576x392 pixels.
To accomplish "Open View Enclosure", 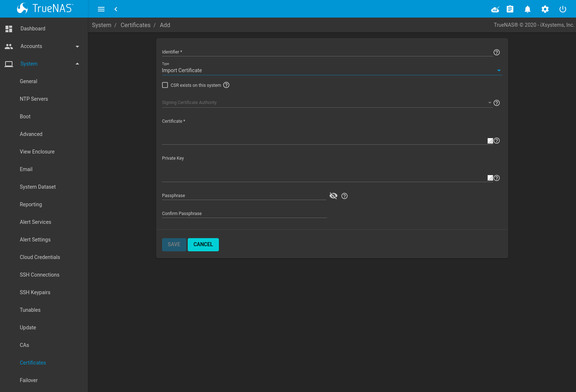I will click(37, 152).
